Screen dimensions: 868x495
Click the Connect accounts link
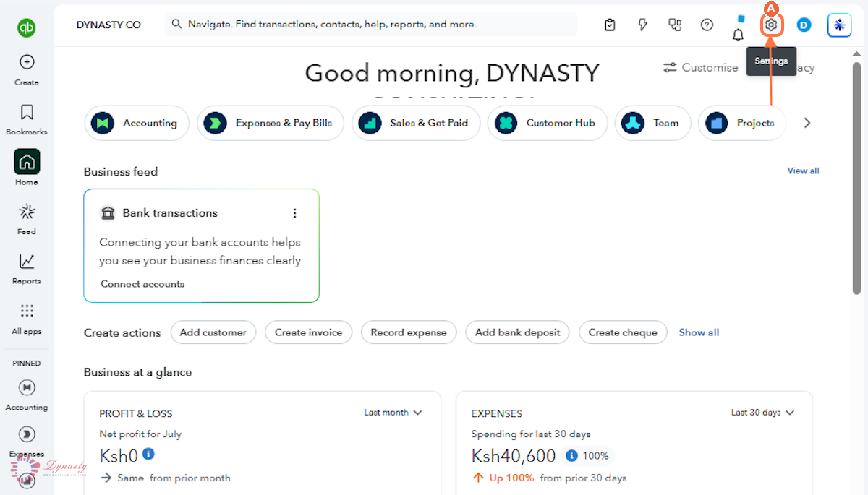pos(142,284)
